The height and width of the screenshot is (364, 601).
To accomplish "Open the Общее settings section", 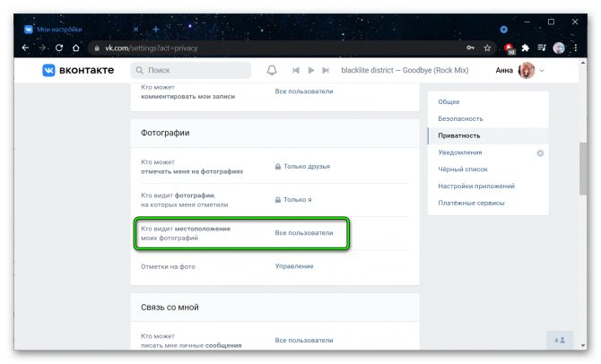I will 449,102.
